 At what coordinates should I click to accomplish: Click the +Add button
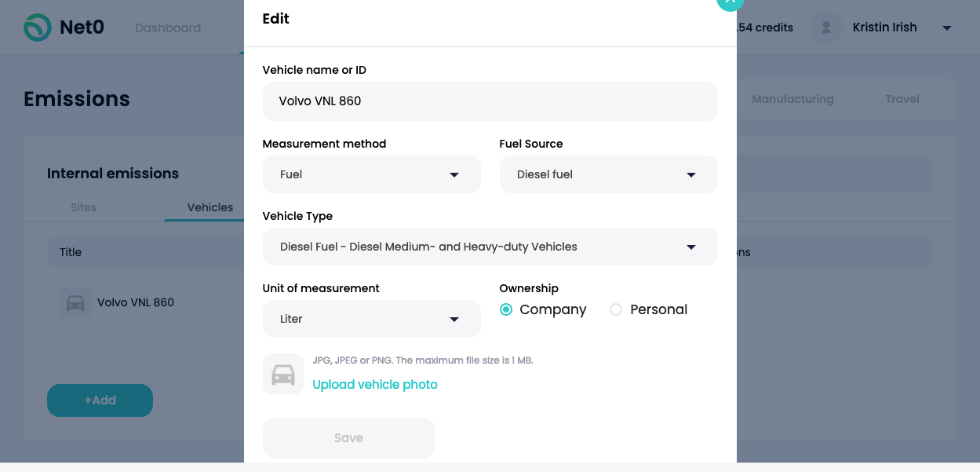100,401
